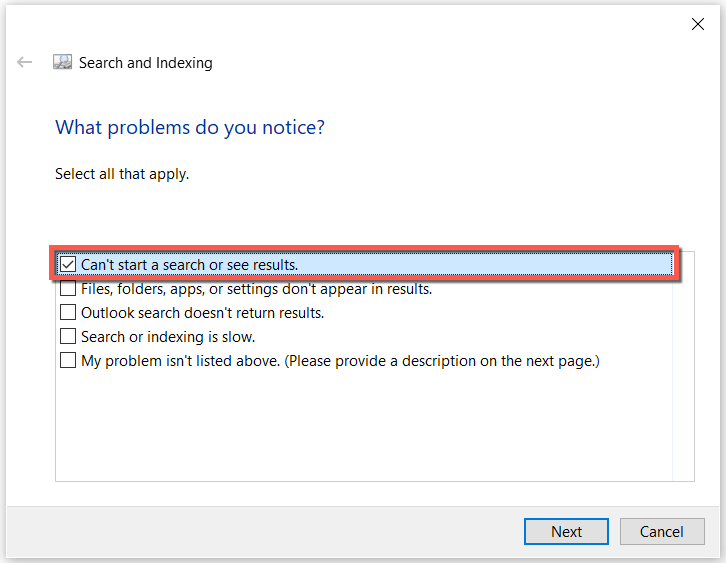Tick the "Files, folders, apps, or settings" checkbox

pos(68,289)
